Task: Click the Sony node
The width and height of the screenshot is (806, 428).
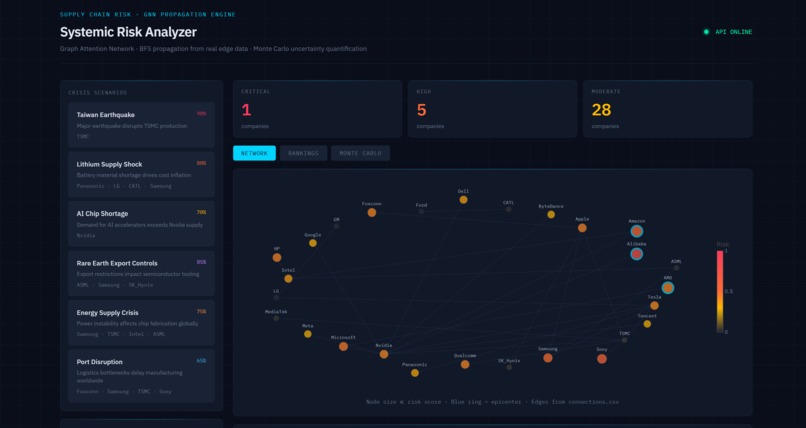Action: (x=602, y=359)
